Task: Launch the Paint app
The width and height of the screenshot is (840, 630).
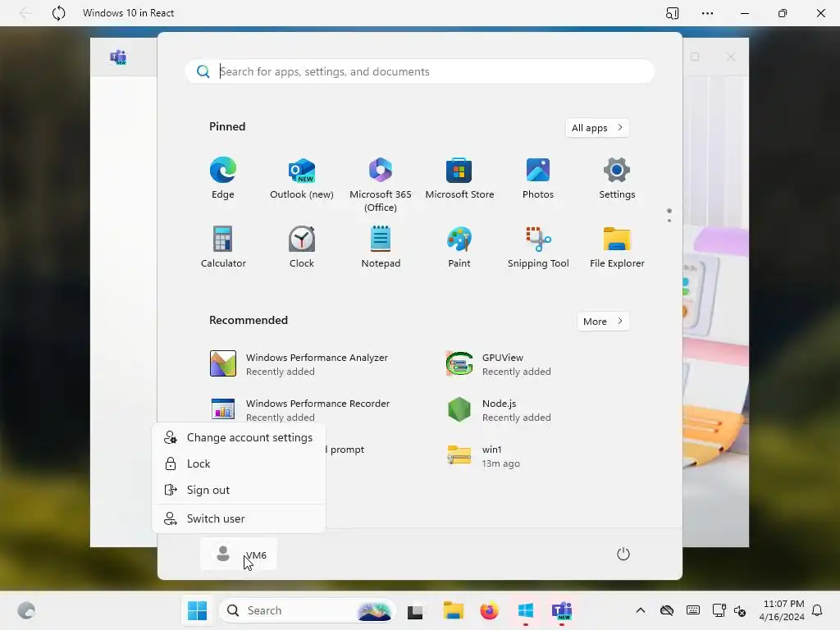Action: click(459, 247)
